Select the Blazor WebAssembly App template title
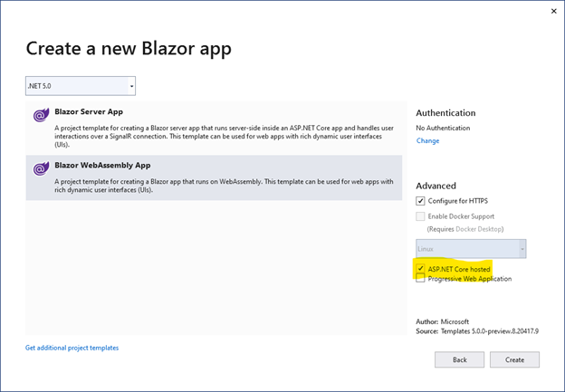Screen dimensions: 565x392 coord(102,166)
